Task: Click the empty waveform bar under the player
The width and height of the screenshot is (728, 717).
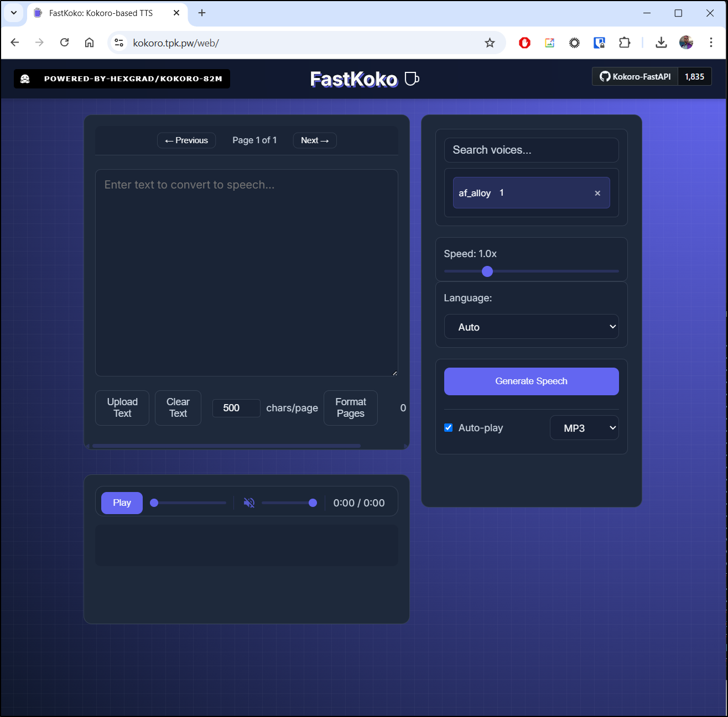Action: pyautogui.click(x=247, y=545)
